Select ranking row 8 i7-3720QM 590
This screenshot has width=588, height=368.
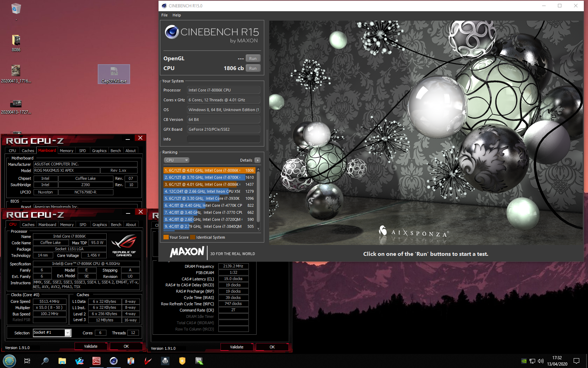(x=209, y=219)
